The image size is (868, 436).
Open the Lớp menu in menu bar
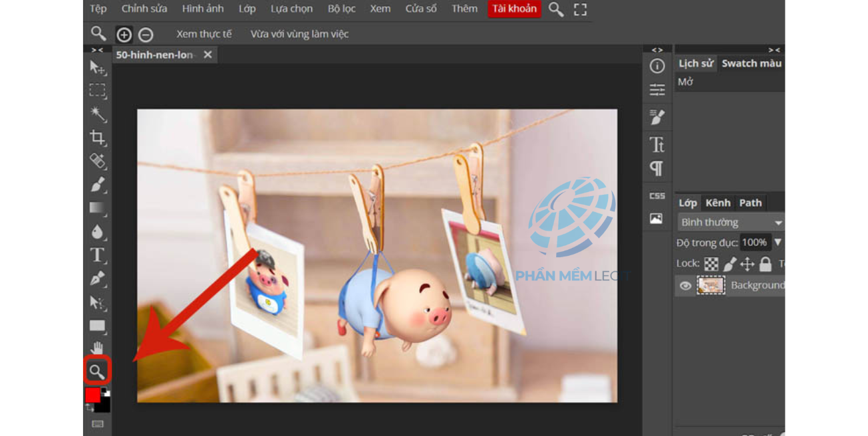coord(247,9)
